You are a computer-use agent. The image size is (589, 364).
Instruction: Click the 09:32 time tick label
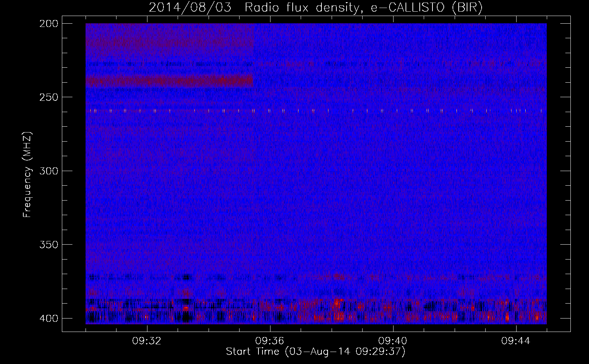coord(147,341)
